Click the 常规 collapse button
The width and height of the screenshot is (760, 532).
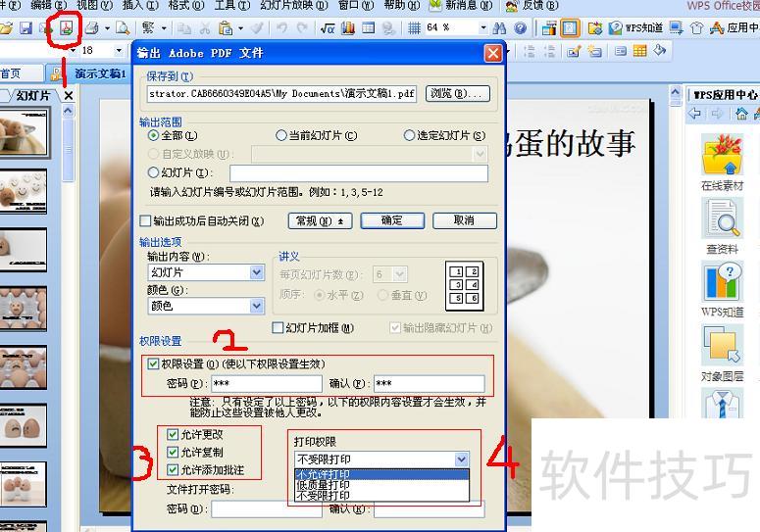[x=320, y=220]
